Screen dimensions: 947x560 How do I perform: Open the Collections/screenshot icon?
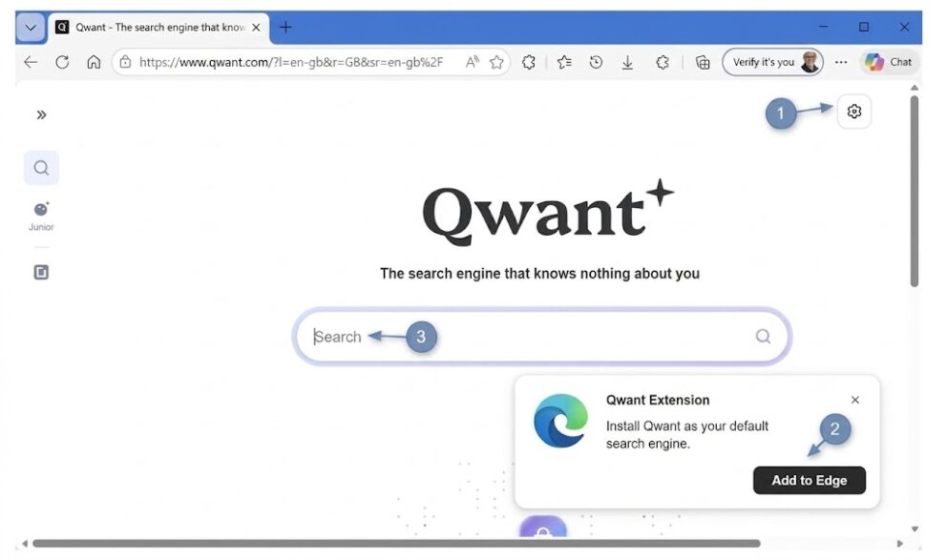(x=703, y=62)
